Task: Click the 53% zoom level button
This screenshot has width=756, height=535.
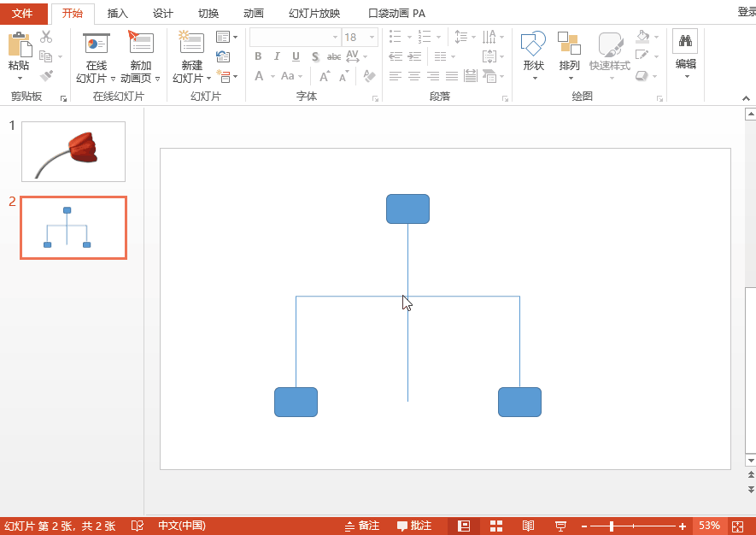Action: tap(709, 526)
